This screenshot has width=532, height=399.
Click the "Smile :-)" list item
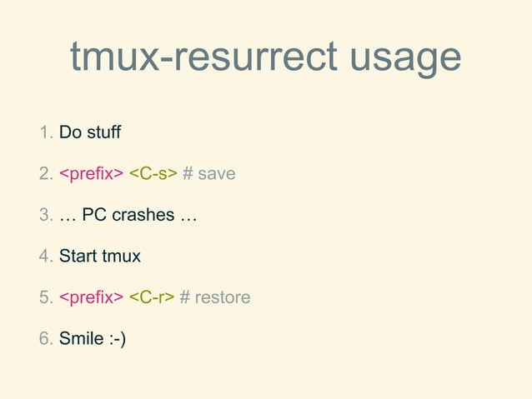(93, 338)
